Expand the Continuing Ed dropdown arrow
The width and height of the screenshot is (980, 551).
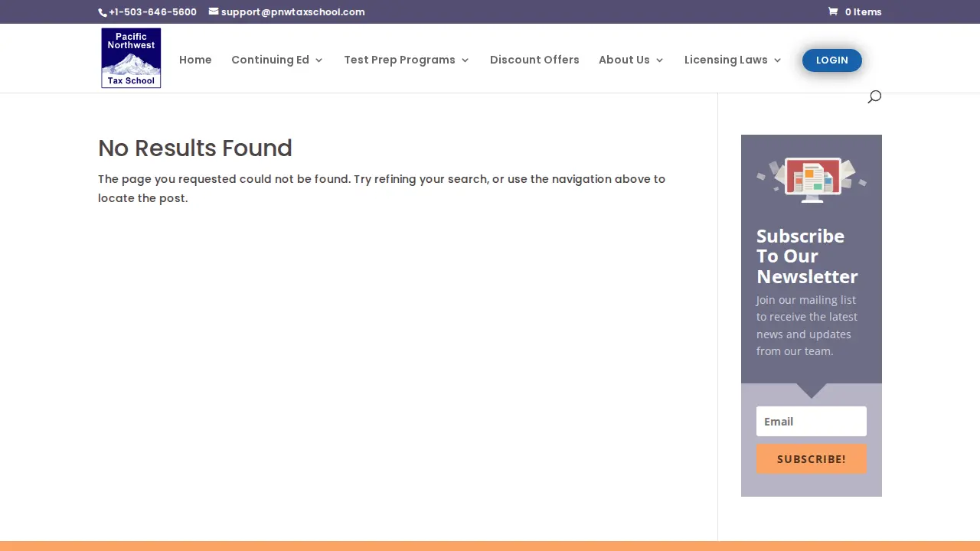point(318,60)
